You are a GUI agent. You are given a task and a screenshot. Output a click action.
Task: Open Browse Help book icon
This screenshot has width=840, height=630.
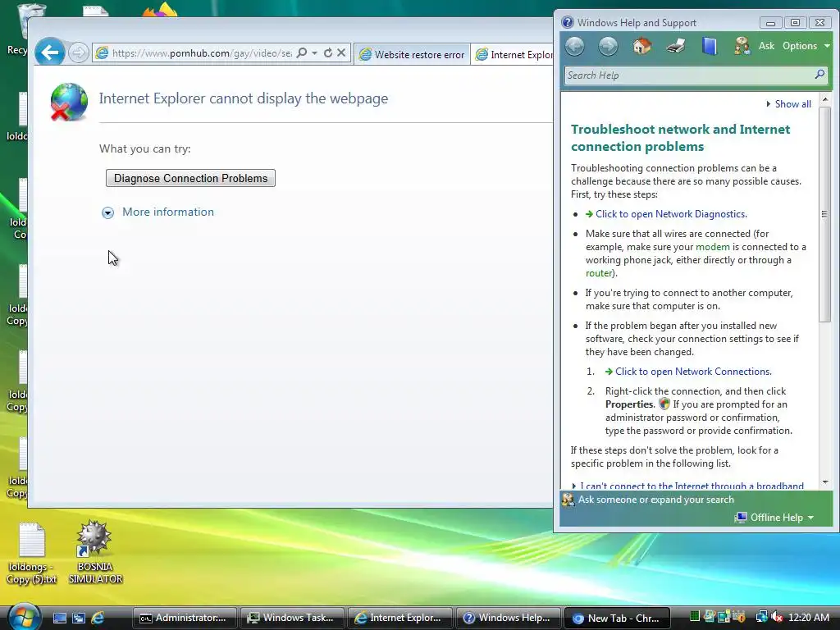(x=709, y=46)
